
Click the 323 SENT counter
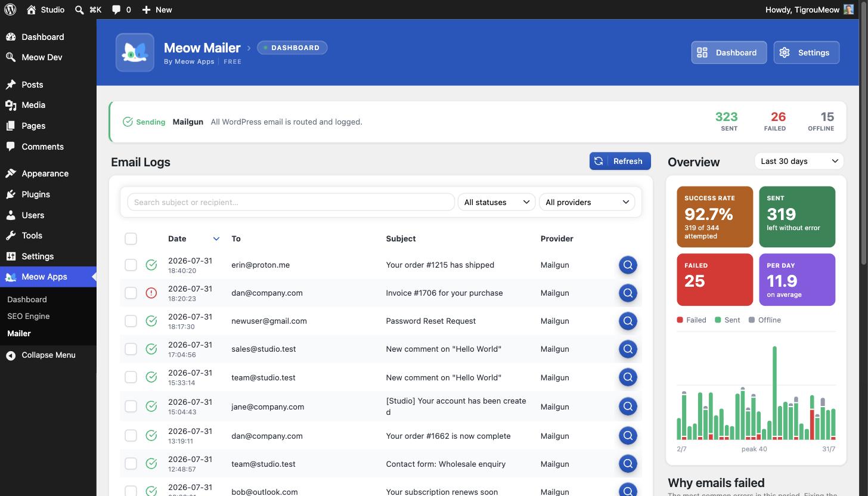pos(726,121)
